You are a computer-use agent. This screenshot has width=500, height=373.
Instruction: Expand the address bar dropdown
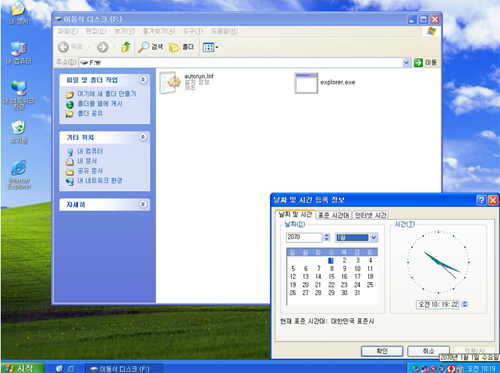pos(406,63)
